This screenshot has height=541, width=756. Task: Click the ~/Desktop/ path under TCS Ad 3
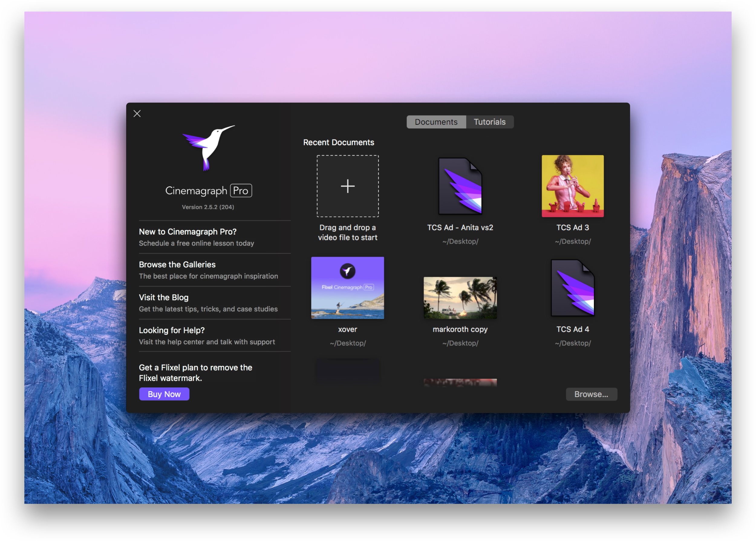[x=572, y=241]
